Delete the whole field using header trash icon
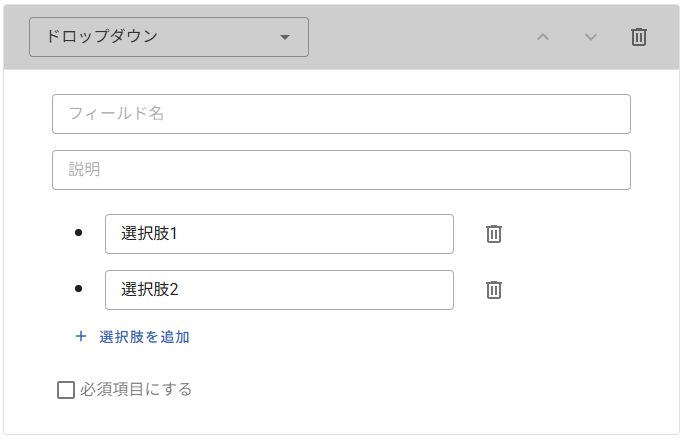 tap(639, 37)
